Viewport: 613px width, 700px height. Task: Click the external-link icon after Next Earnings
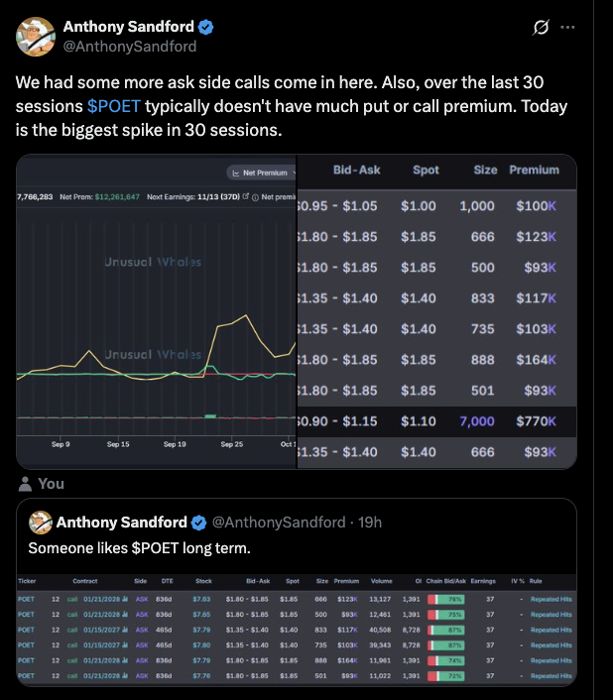tap(244, 197)
